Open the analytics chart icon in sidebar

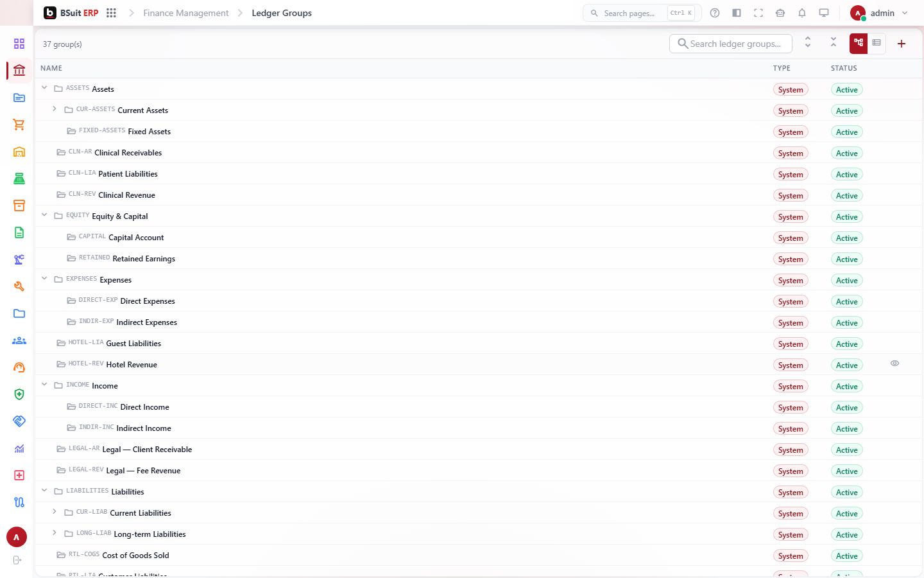point(19,448)
